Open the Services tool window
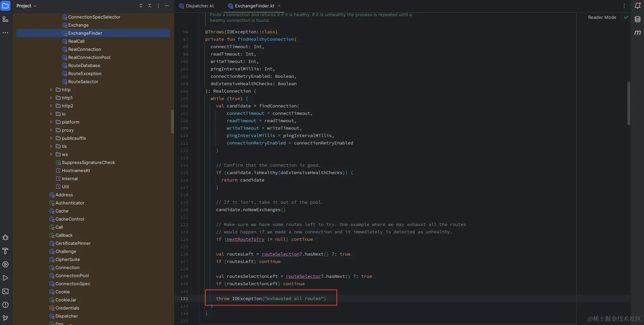 pyautogui.click(x=5, y=264)
